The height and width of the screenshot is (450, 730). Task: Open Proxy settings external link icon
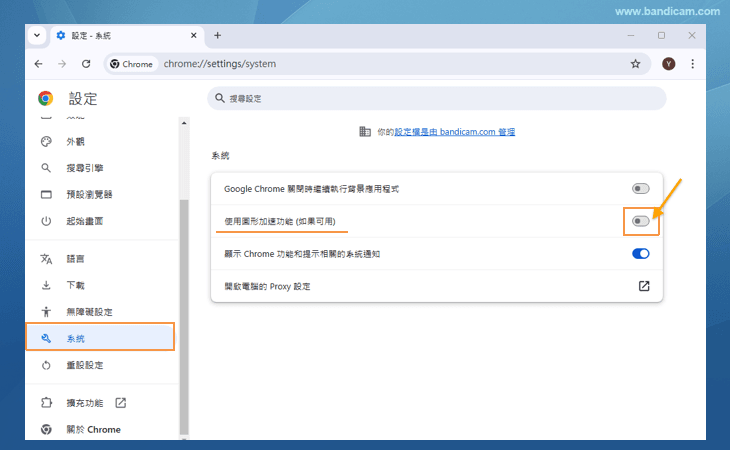pos(644,286)
